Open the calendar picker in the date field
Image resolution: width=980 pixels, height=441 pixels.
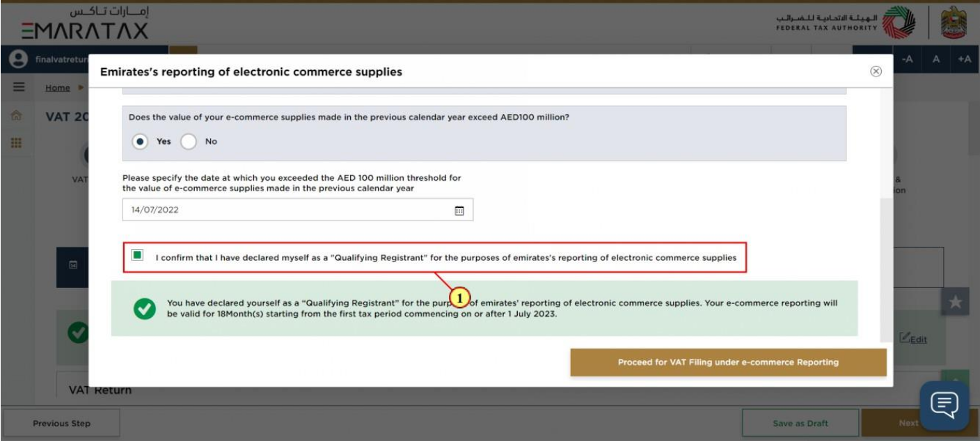459,210
